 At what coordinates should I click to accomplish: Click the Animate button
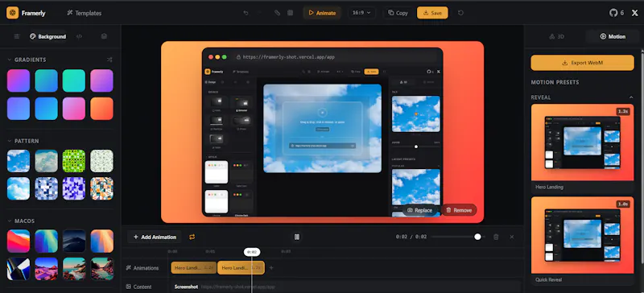coord(323,13)
